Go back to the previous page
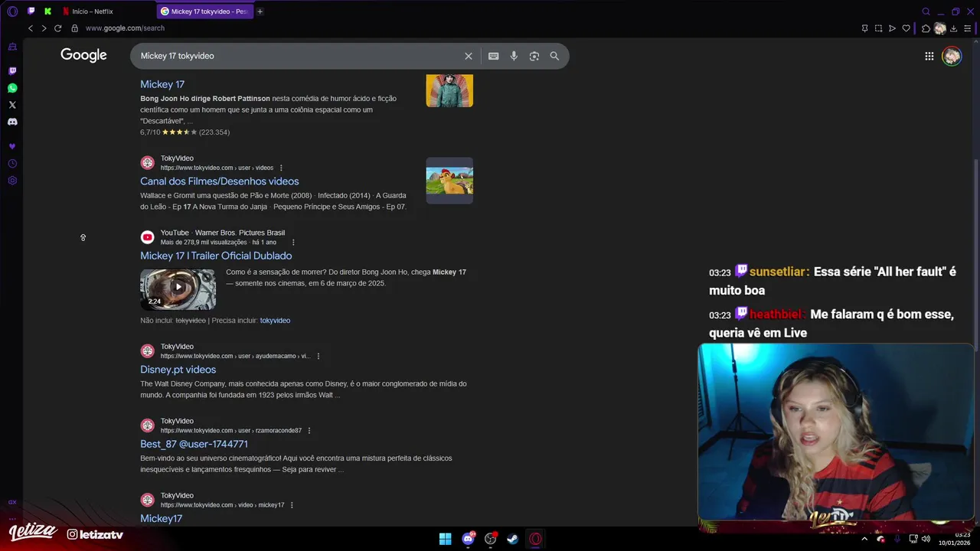 tap(31, 28)
